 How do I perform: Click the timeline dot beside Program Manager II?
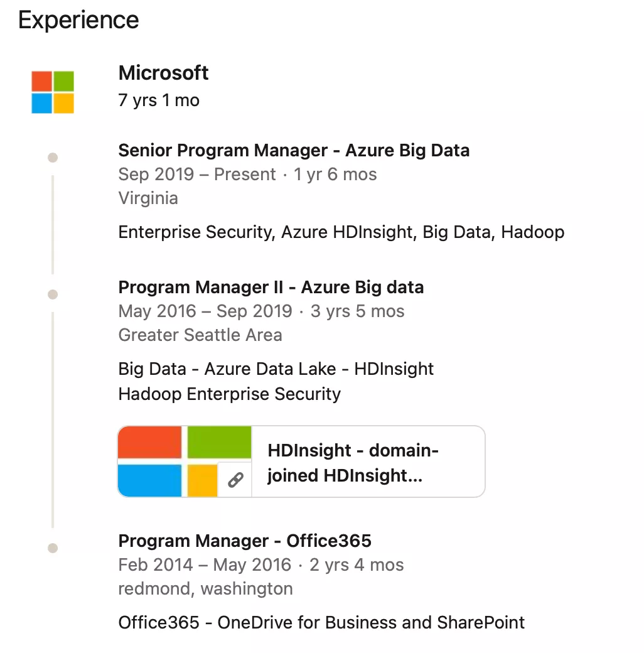[53, 294]
